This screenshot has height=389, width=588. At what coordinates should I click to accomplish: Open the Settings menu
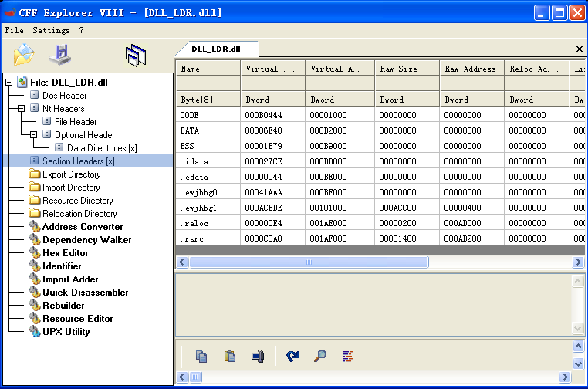(51, 30)
